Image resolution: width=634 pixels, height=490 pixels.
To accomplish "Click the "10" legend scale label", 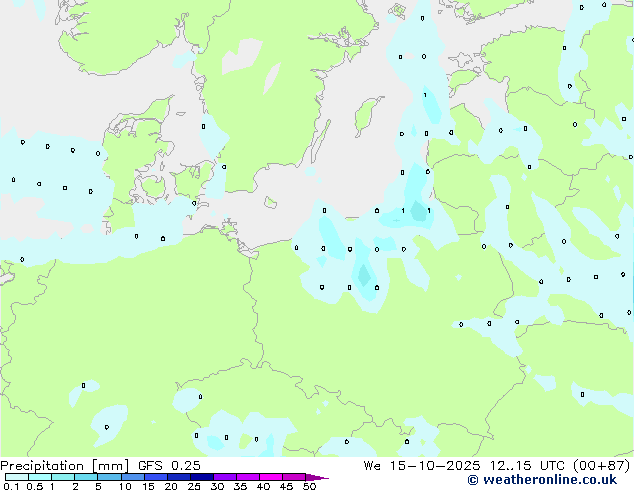I will coord(125,486).
